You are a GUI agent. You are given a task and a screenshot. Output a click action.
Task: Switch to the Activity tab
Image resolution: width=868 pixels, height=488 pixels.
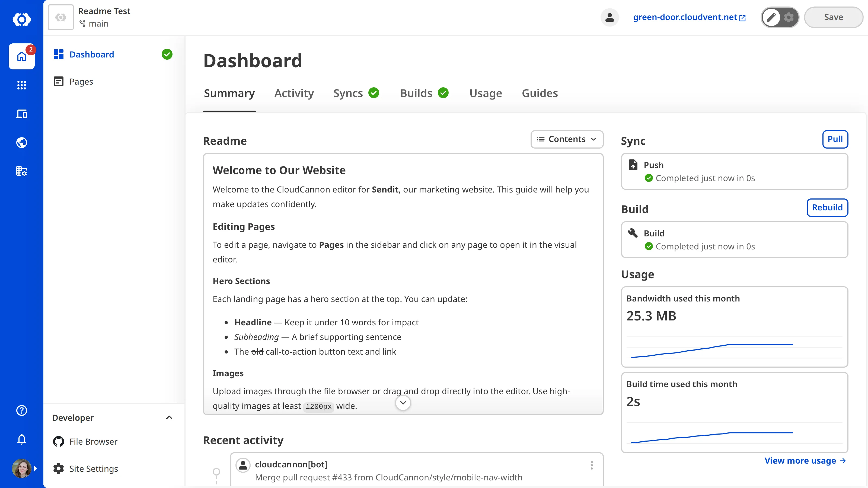(x=294, y=93)
